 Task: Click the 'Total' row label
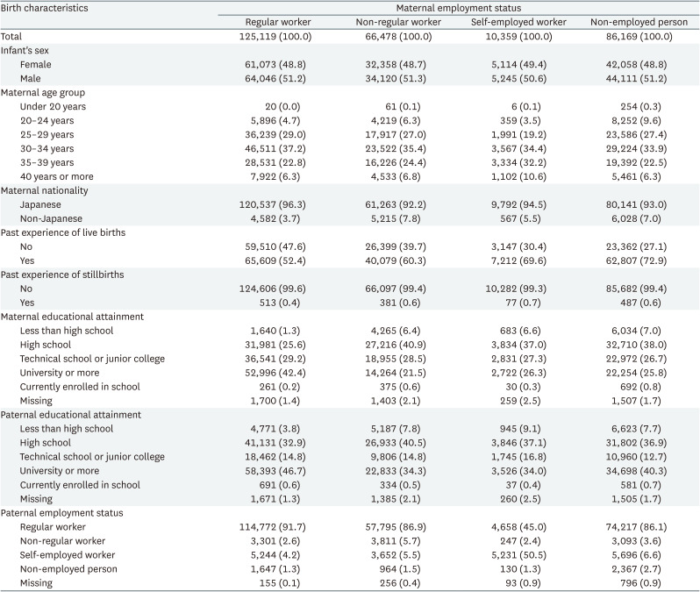point(13,37)
